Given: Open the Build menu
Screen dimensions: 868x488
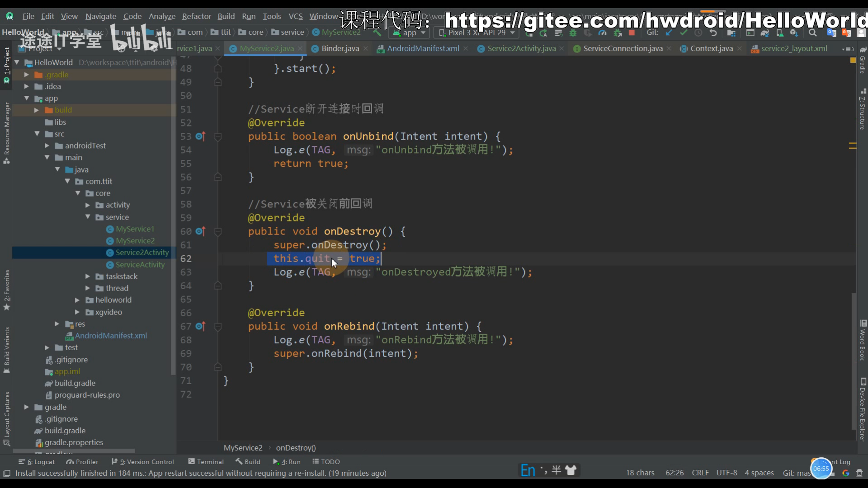Looking at the screenshot, I should coord(226,16).
